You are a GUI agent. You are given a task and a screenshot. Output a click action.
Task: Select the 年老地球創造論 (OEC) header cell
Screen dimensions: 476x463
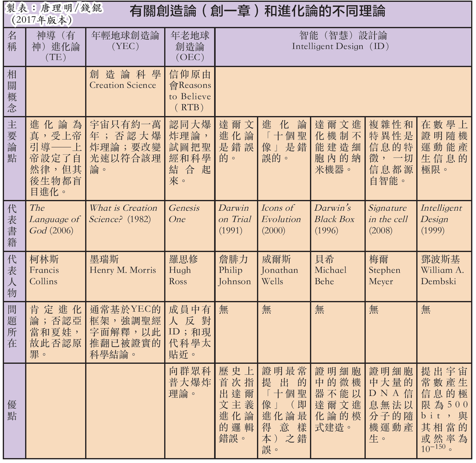(190, 47)
